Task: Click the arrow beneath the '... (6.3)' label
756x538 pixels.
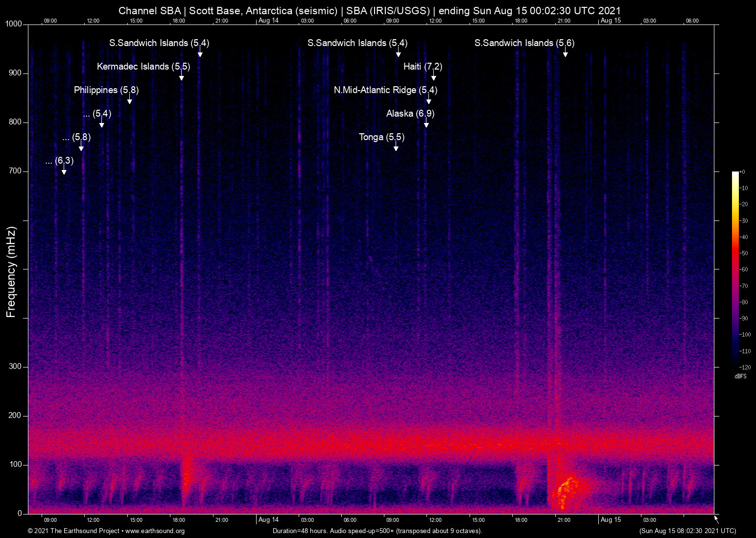Action: [x=64, y=171]
